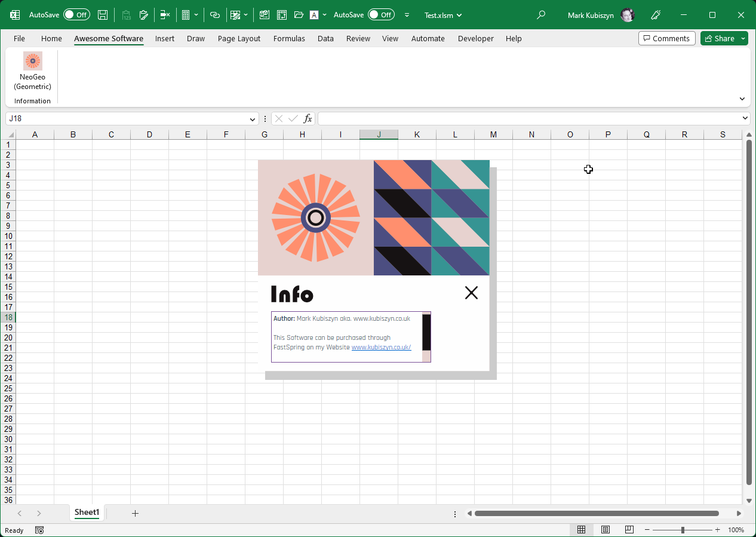Image resolution: width=756 pixels, height=537 pixels.
Task: Open the Formulas ribbon tab
Action: (289, 38)
